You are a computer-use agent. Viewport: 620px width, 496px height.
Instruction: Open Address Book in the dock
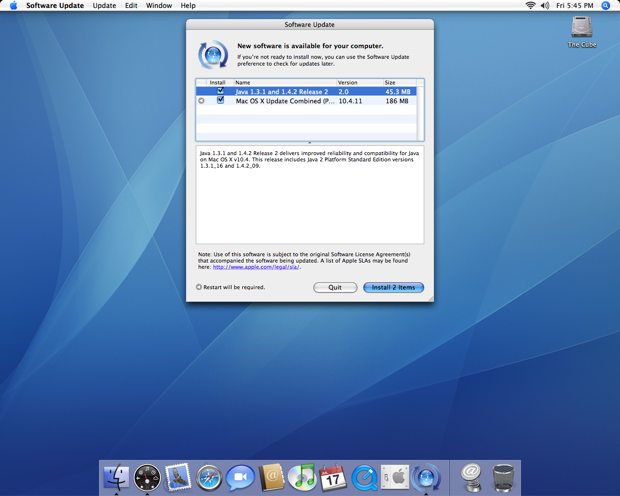(x=271, y=477)
